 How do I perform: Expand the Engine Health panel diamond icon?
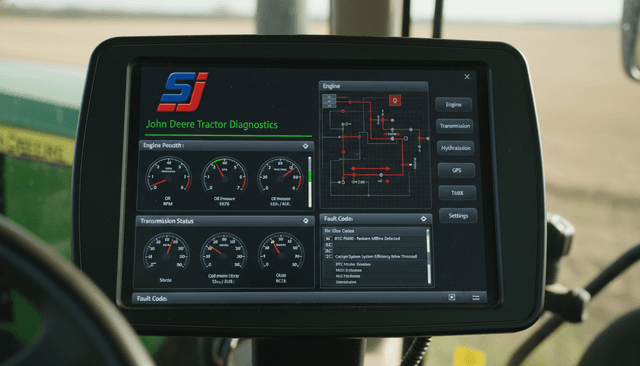305,146
